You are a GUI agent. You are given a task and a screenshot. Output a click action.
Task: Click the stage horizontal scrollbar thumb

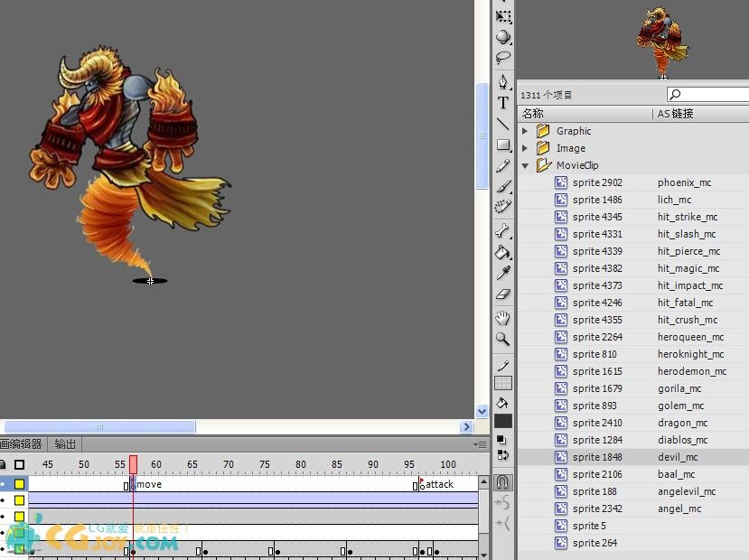tap(99, 427)
